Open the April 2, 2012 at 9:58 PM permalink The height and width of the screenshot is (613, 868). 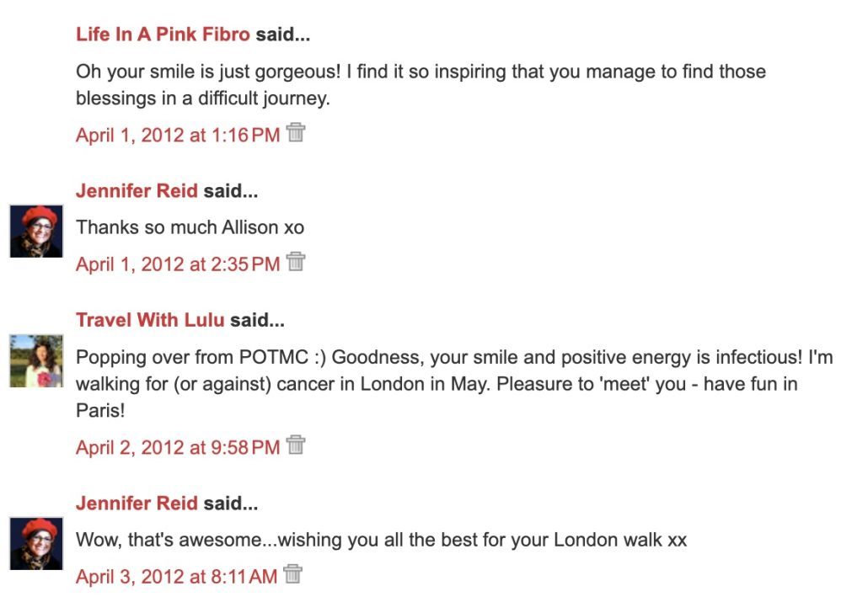[178, 447]
